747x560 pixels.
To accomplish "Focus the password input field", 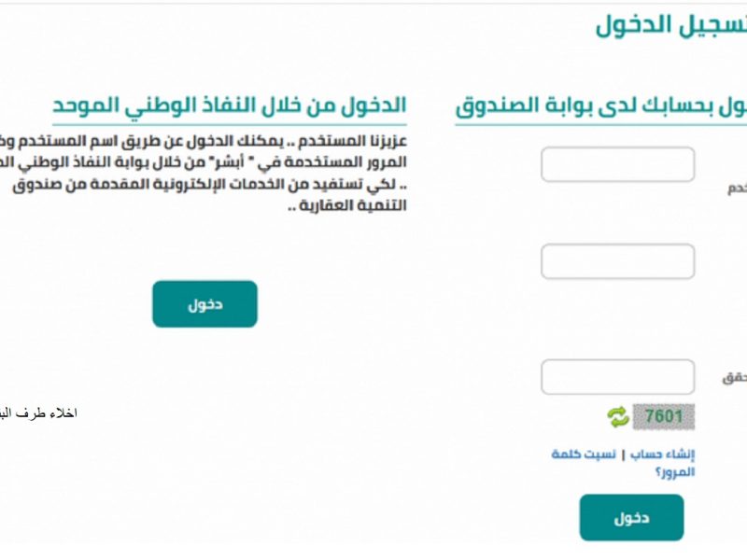I will click(617, 261).
